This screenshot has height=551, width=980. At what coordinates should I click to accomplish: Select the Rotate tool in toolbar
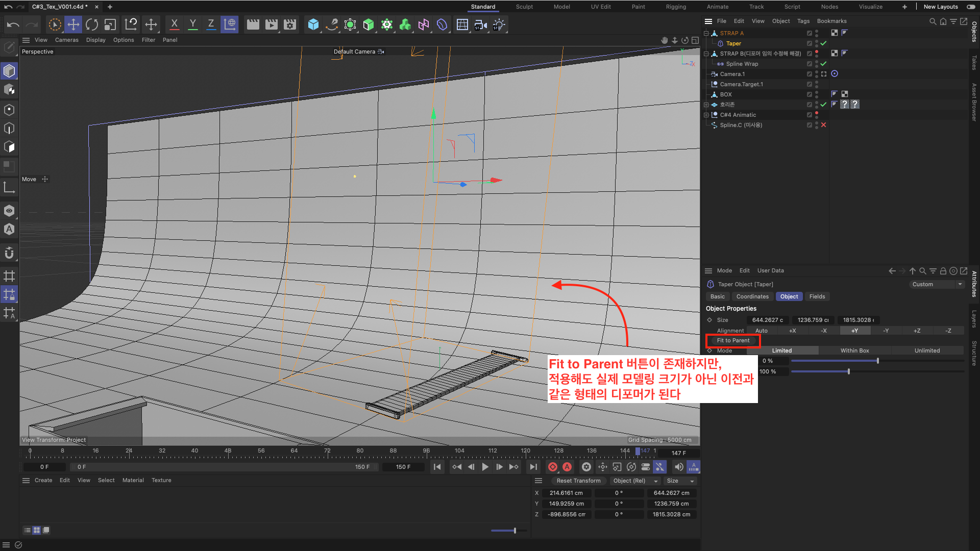tap(93, 25)
